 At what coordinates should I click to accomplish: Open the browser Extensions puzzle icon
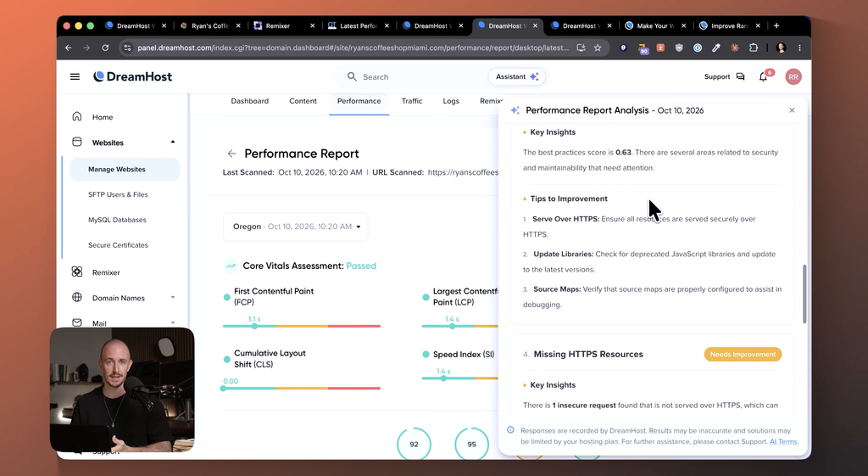click(x=754, y=48)
